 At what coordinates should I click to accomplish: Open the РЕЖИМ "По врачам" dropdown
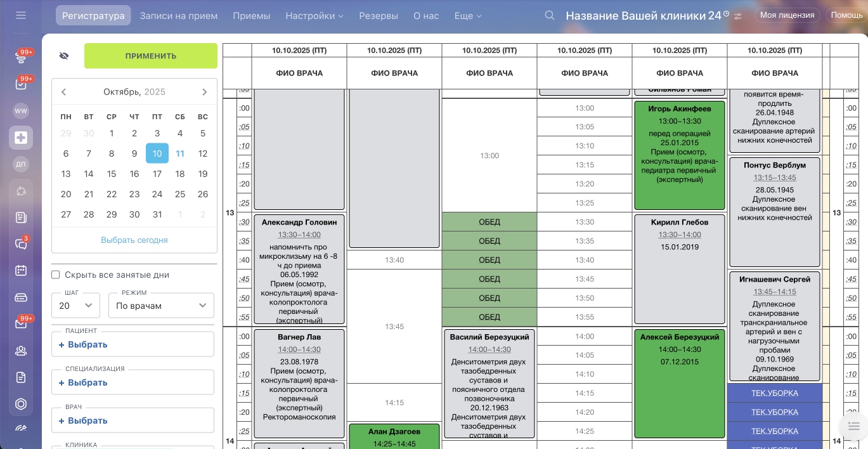(x=161, y=305)
